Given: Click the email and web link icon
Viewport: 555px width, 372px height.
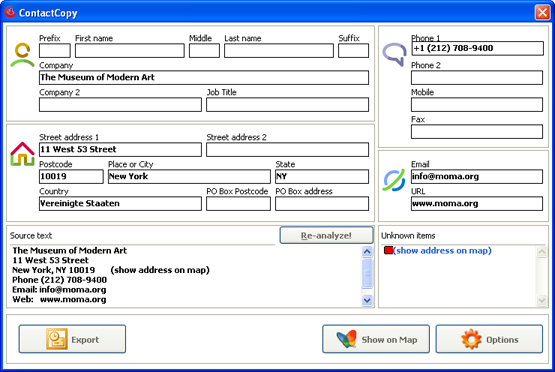Looking at the screenshot, I should (394, 181).
